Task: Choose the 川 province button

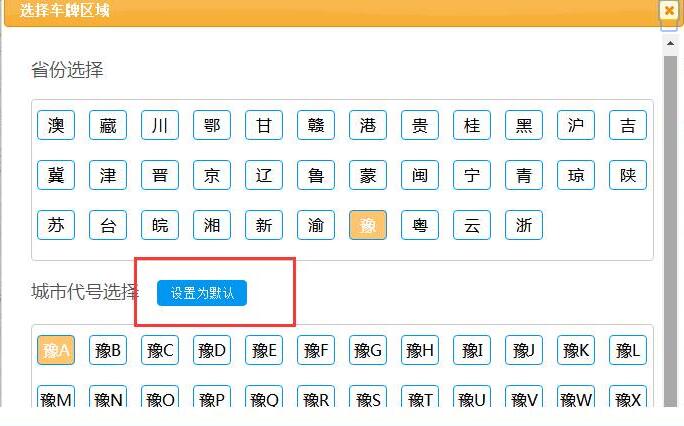Action: (x=160, y=125)
